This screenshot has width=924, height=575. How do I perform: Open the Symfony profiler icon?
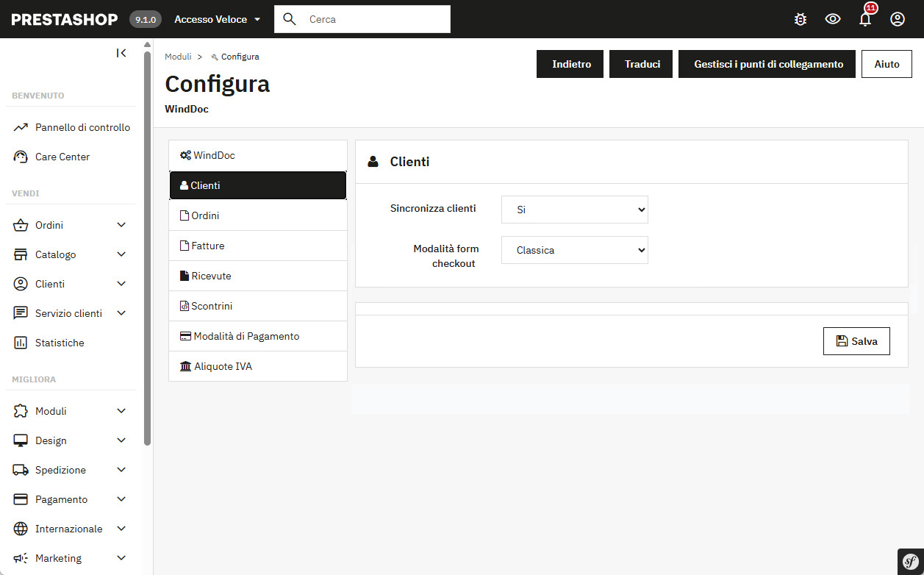click(x=910, y=561)
